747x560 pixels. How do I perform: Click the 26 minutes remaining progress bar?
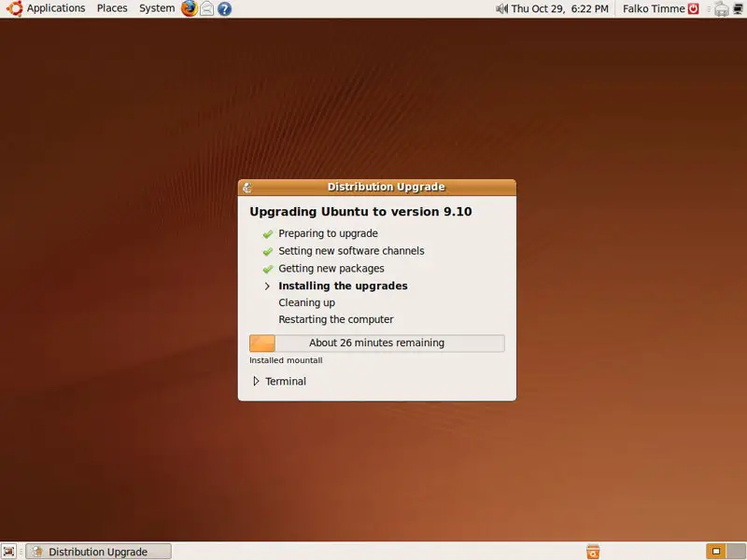point(377,343)
